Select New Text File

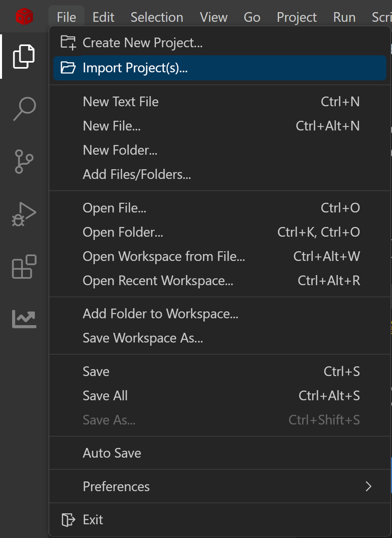click(x=120, y=102)
